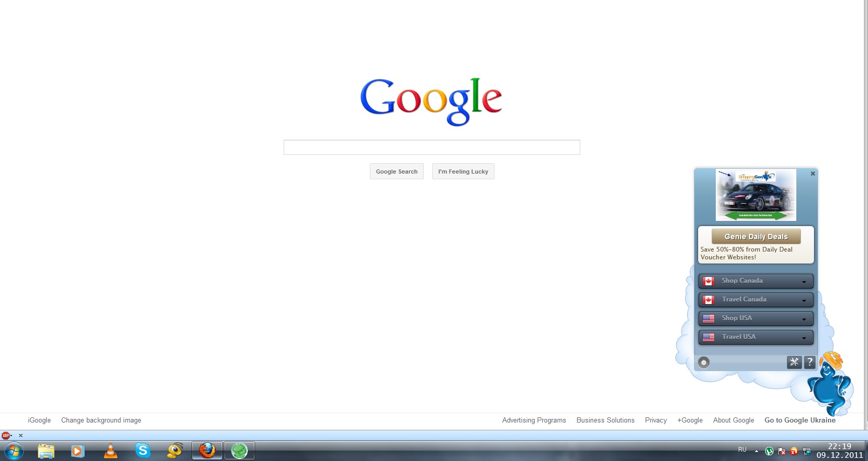Open the yellow webcam app on taskbar

pyautogui.click(x=175, y=451)
